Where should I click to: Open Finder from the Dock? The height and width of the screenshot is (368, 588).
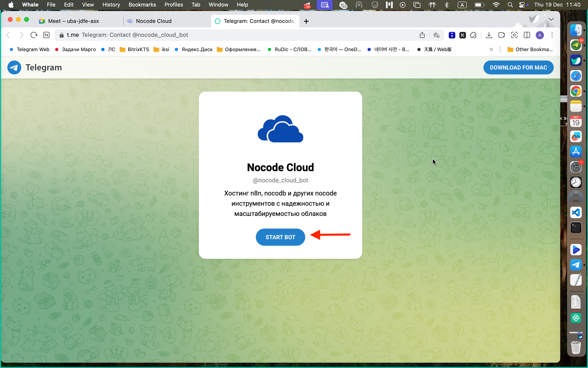[576, 30]
